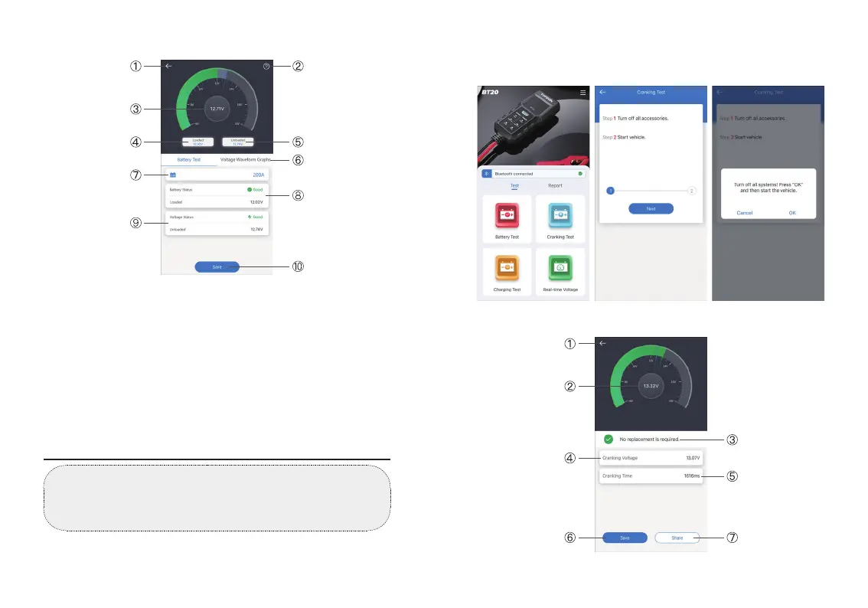Tap Cranking Test label under blue icon

560,237
